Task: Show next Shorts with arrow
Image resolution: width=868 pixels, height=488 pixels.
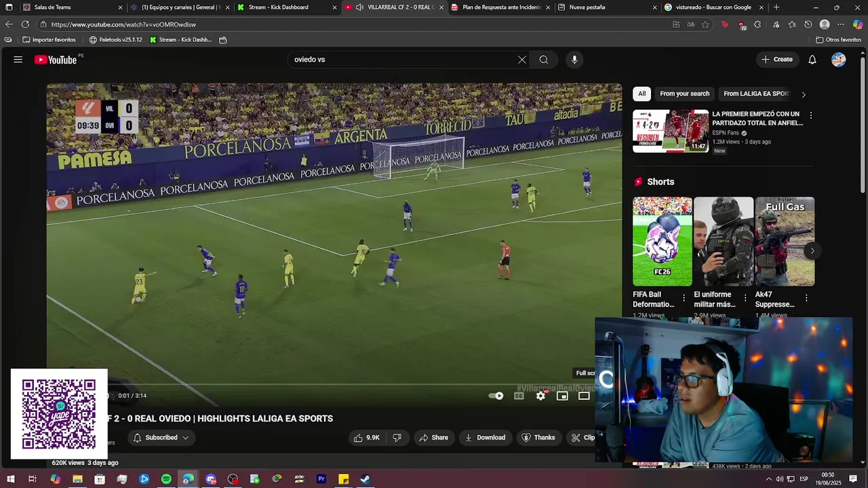Action: click(812, 251)
